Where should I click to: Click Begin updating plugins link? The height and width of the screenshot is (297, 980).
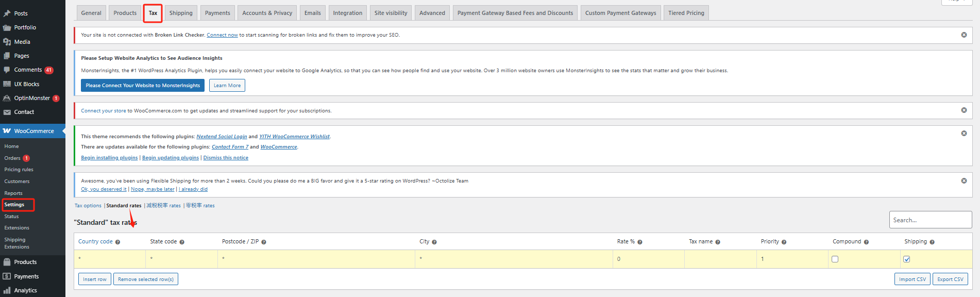(x=171, y=158)
